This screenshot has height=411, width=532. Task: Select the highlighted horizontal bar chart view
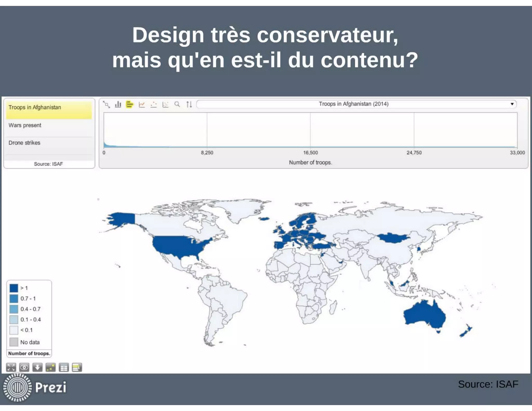[130, 104]
